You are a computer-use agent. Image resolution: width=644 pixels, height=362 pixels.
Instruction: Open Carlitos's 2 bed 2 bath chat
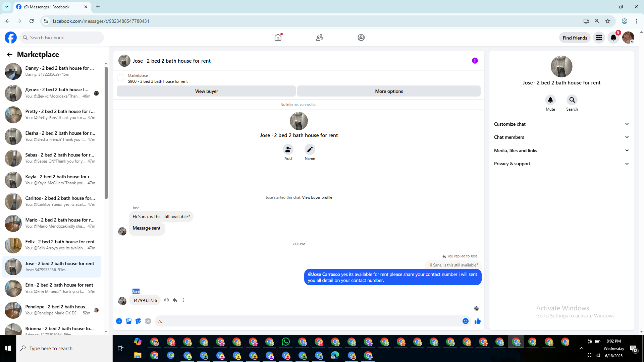[52, 201]
